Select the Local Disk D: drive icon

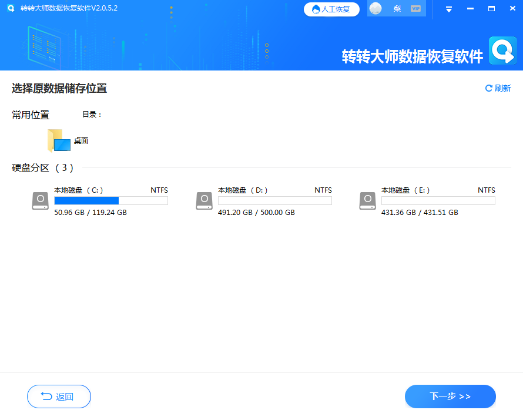click(x=204, y=200)
